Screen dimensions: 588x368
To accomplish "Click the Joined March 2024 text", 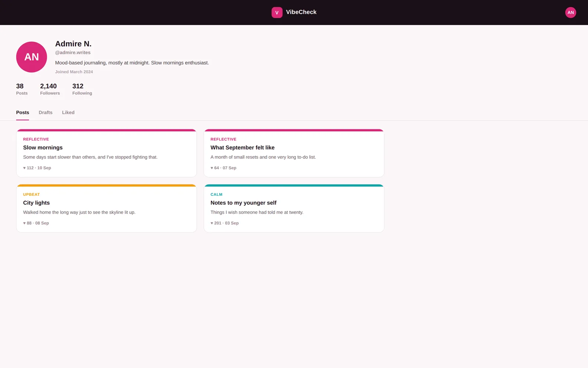I will [x=74, y=72].
